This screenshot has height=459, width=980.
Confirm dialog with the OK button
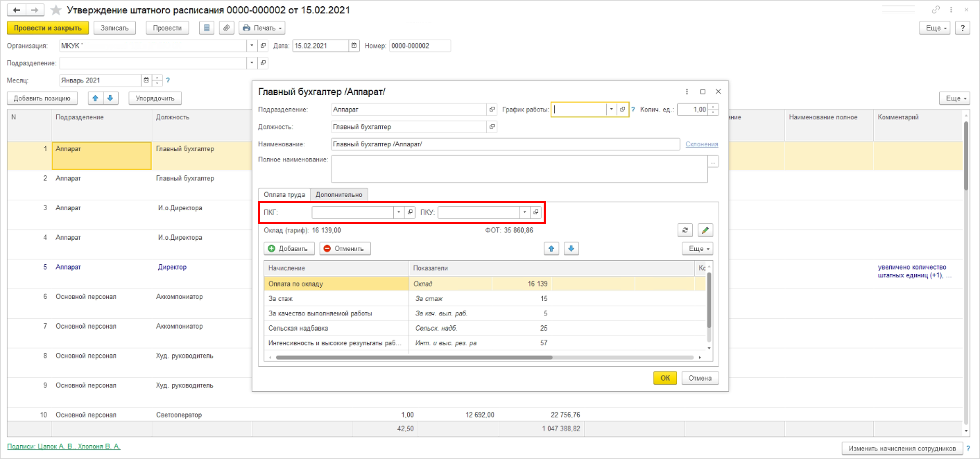(664, 378)
